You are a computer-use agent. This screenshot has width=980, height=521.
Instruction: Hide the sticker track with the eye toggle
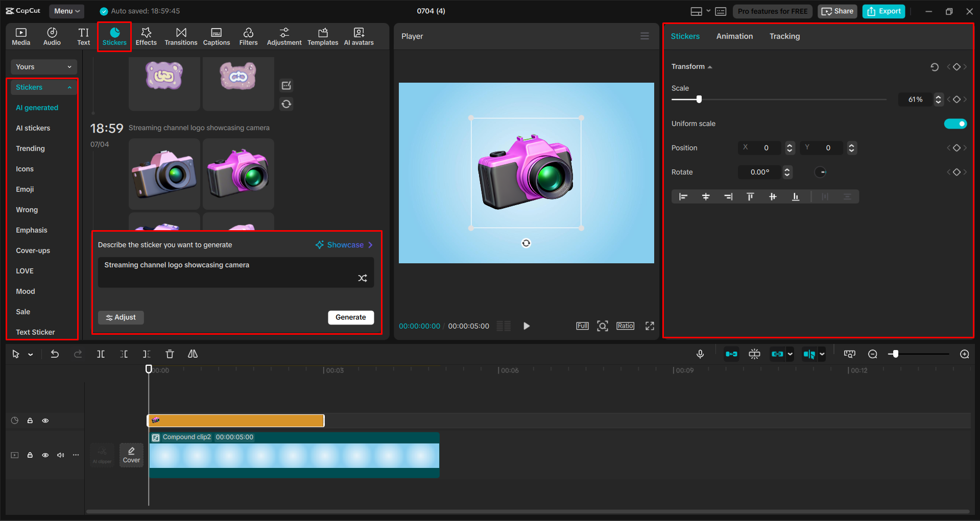45,420
